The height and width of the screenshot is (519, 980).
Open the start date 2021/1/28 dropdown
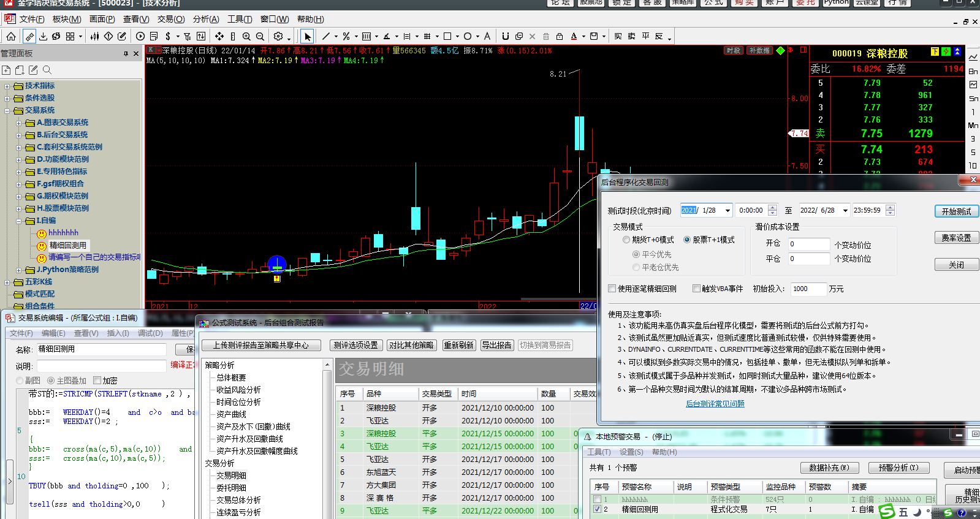pyautogui.click(x=727, y=210)
